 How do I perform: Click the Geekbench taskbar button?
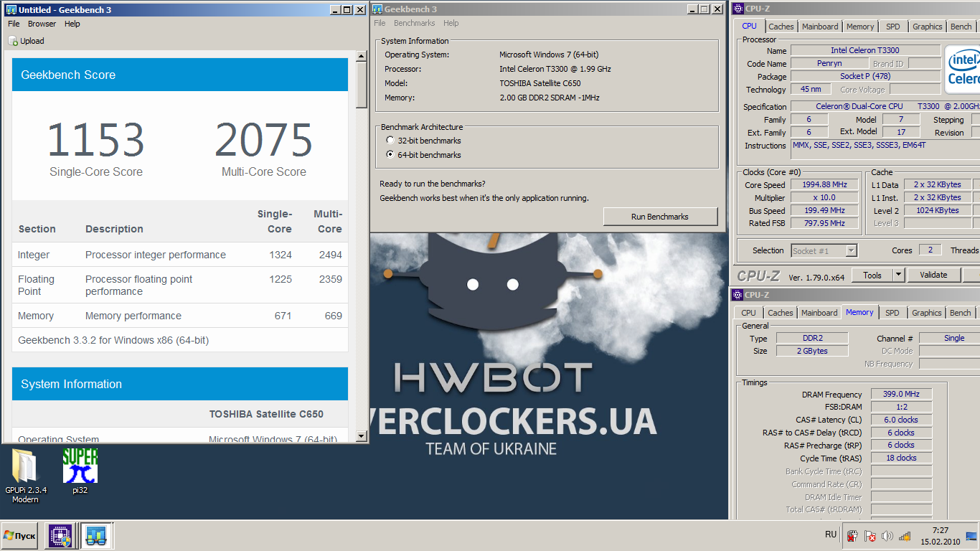click(x=96, y=536)
